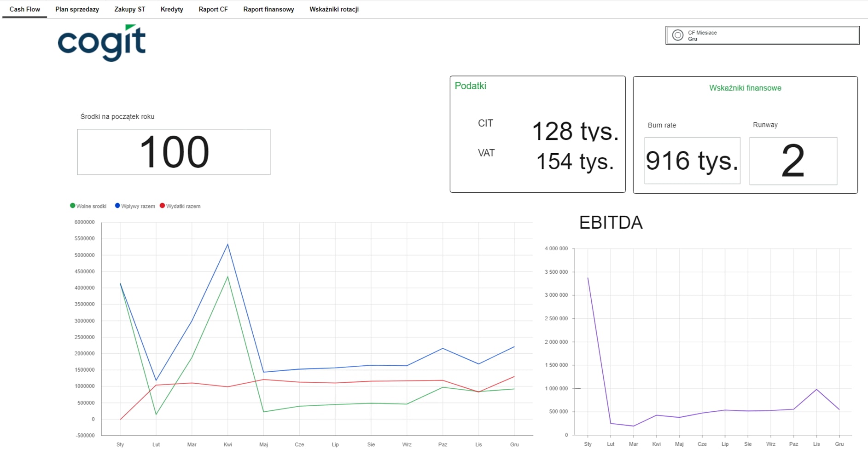Select the Raport CF tab

pyautogui.click(x=213, y=9)
